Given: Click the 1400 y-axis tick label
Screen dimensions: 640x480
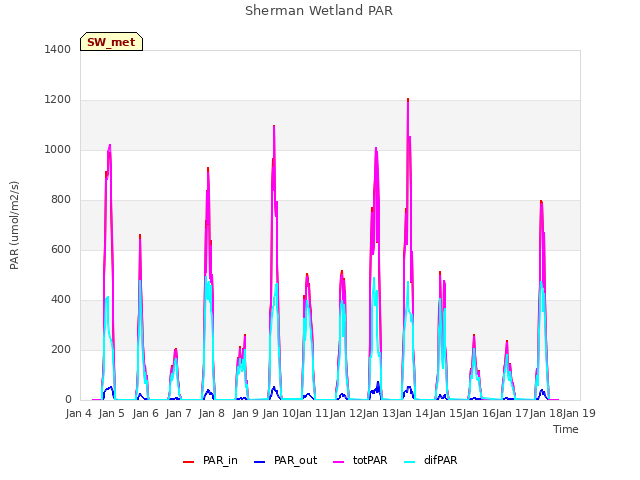Looking at the screenshot, I should click(58, 50).
